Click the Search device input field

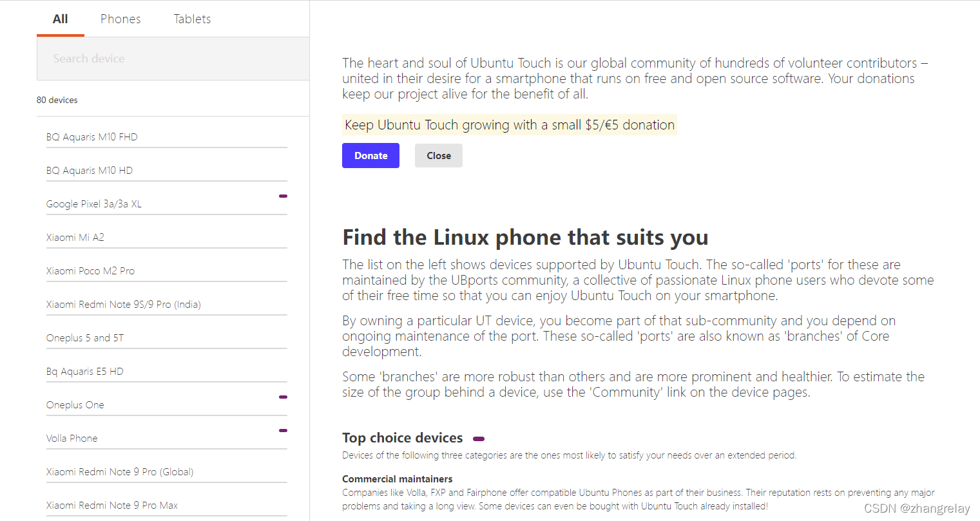[173, 59]
